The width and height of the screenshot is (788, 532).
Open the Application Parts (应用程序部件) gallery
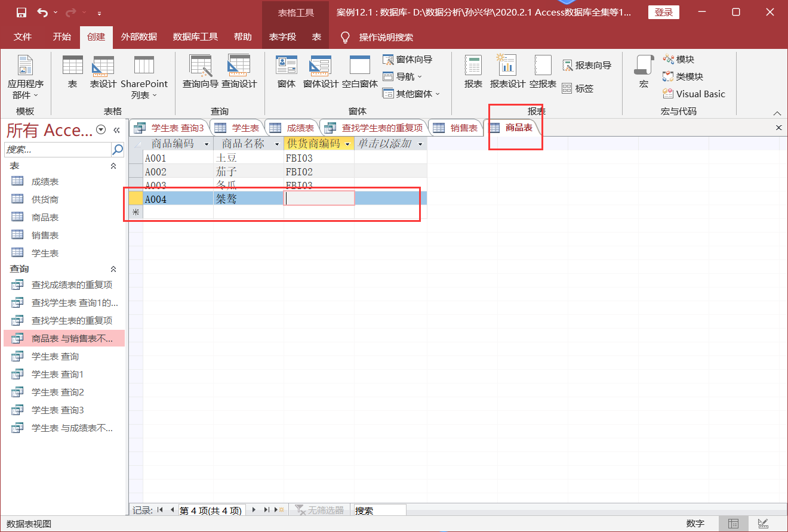(25, 78)
